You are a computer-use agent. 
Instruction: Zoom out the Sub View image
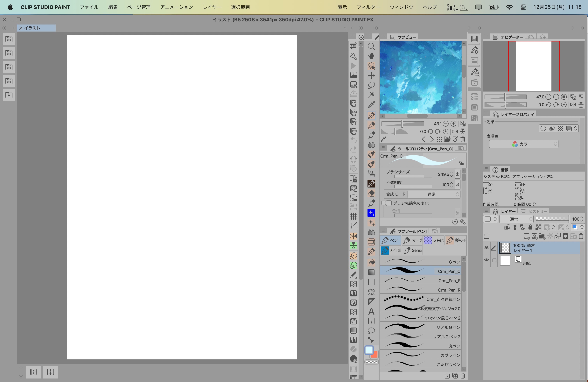(446, 124)
